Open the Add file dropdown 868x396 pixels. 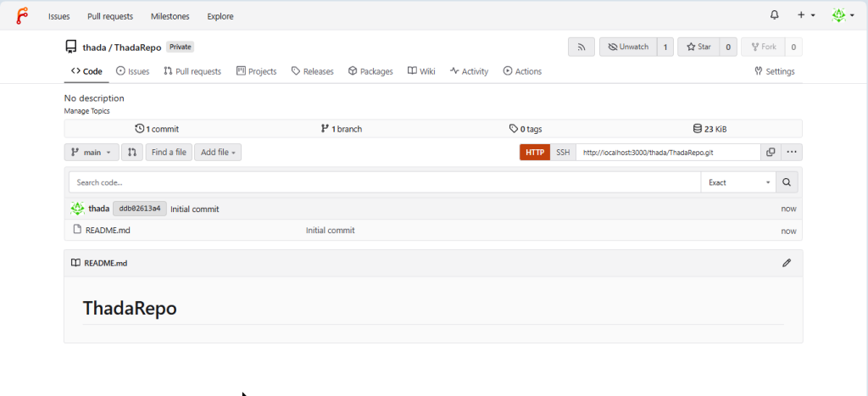(218, 153)
